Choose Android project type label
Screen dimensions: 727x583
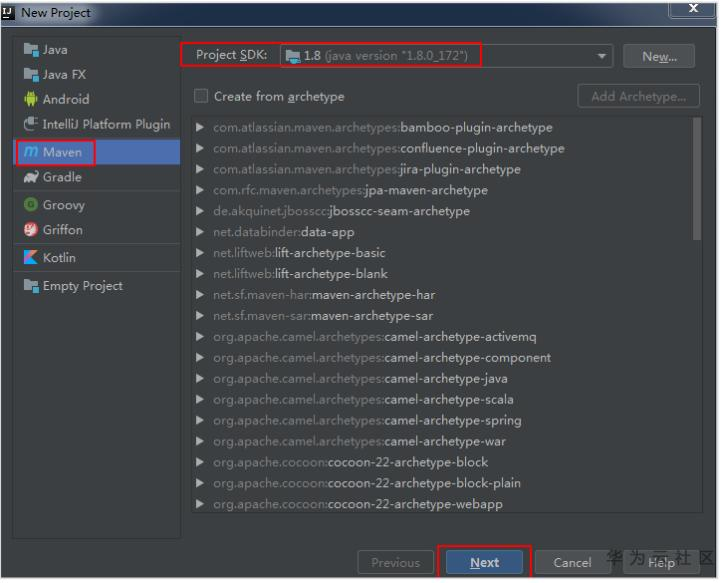(66, 99)
